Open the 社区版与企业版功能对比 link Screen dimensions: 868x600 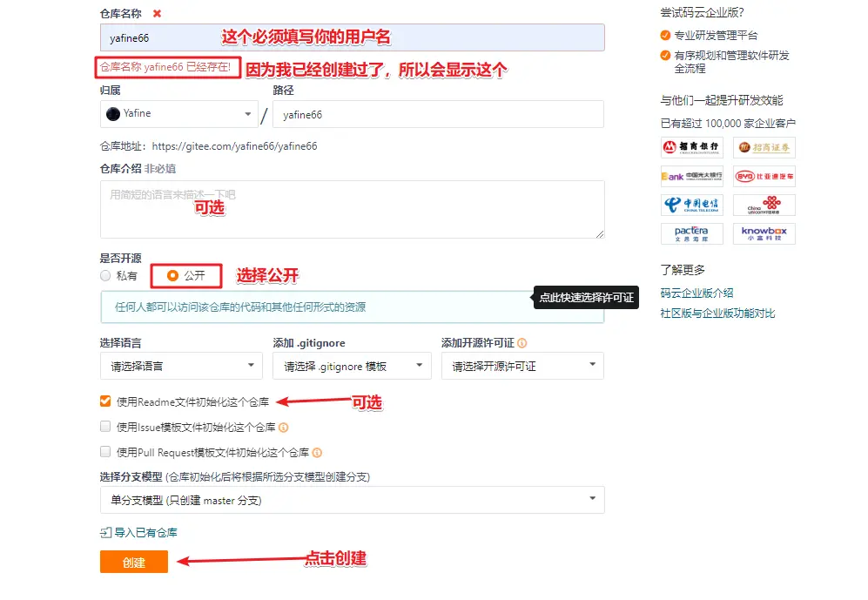(717, 313)
